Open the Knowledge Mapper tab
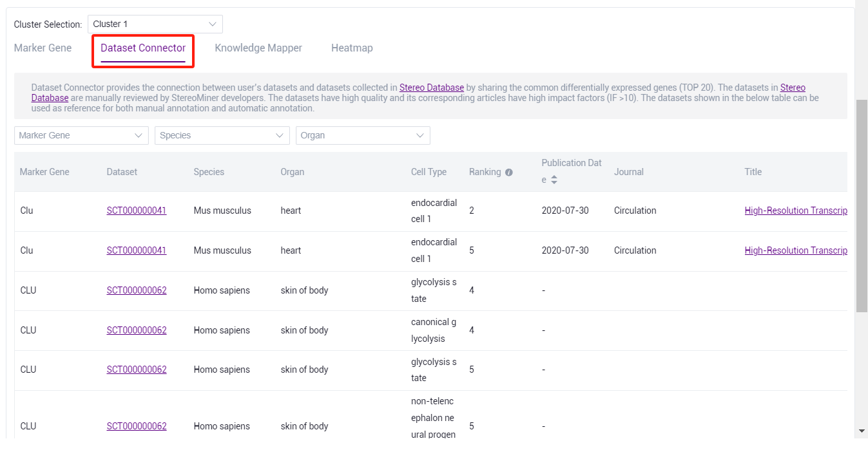Screen dimensions: 868x450 (258, 48)
